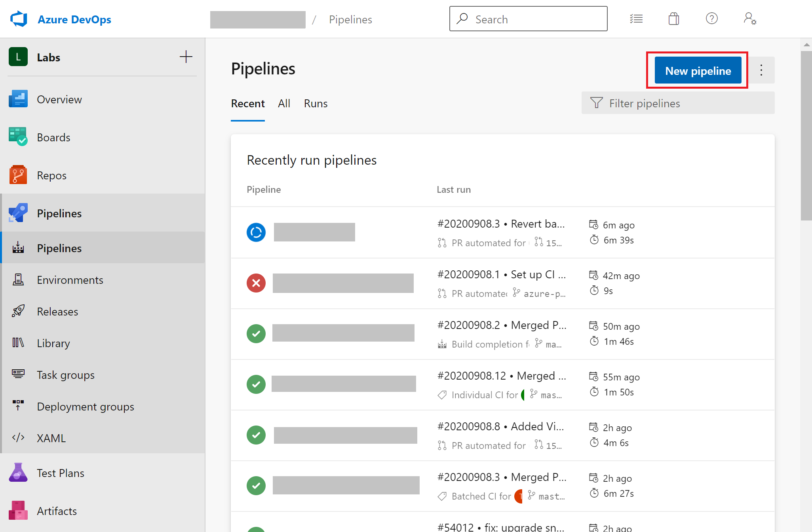Click the XAML code icon
This screenshot has width=812, height=532.
18,437
